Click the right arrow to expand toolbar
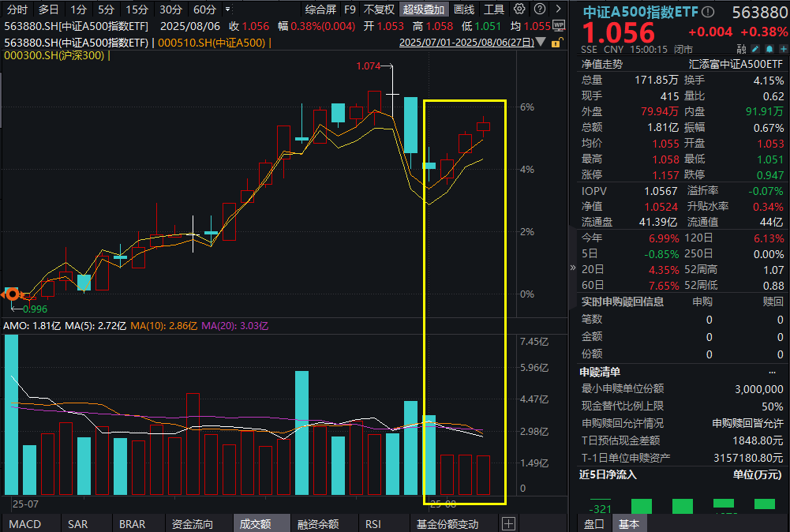This screenshot has height=532, width=790. pos(558,9)
